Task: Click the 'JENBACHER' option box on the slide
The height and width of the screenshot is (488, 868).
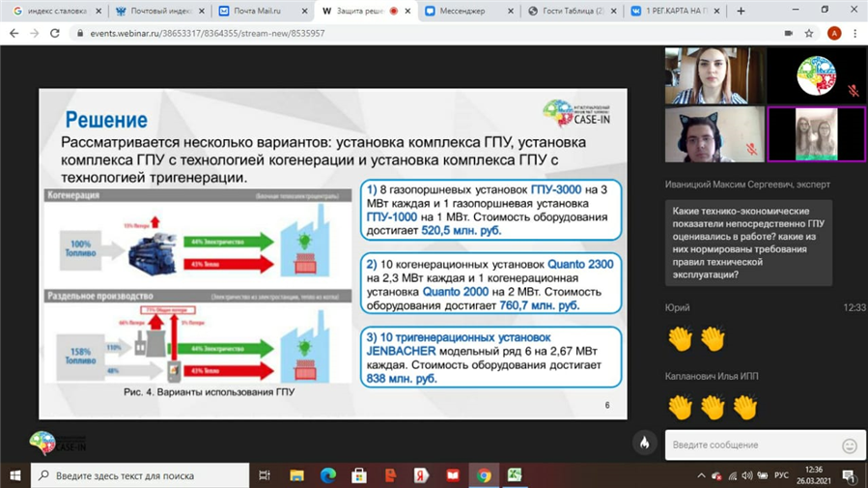Action: 490,358
